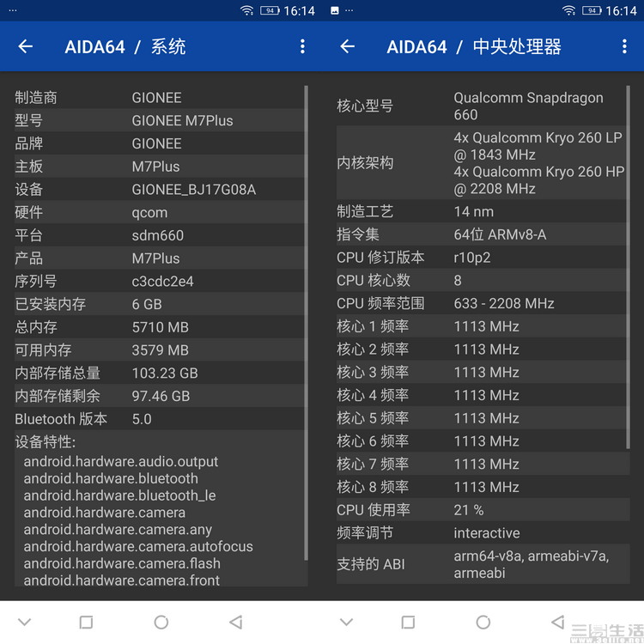
Task: Go back from the 中央处理器 screen
Action: click(348, 46)
